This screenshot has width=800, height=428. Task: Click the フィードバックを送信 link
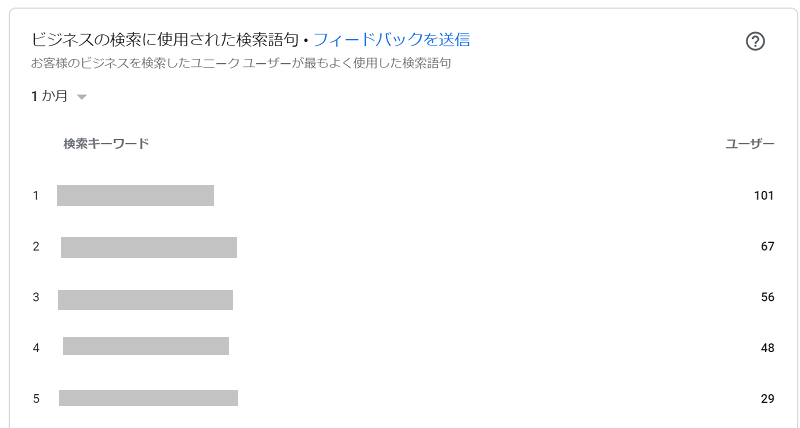pos(391,39)
